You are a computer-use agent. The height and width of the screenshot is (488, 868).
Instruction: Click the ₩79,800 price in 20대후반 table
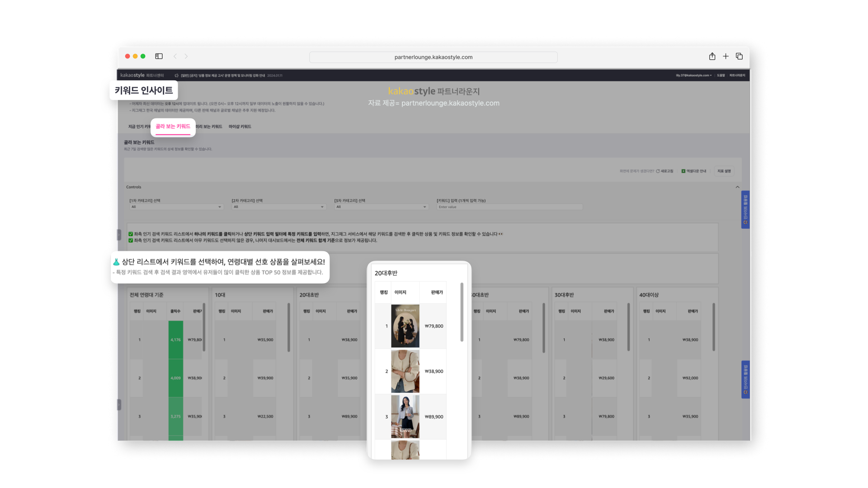[x=434, y=326]
